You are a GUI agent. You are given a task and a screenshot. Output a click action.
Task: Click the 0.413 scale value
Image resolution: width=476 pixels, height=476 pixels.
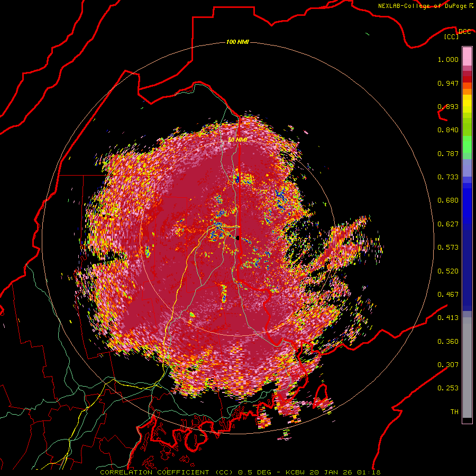448,318
